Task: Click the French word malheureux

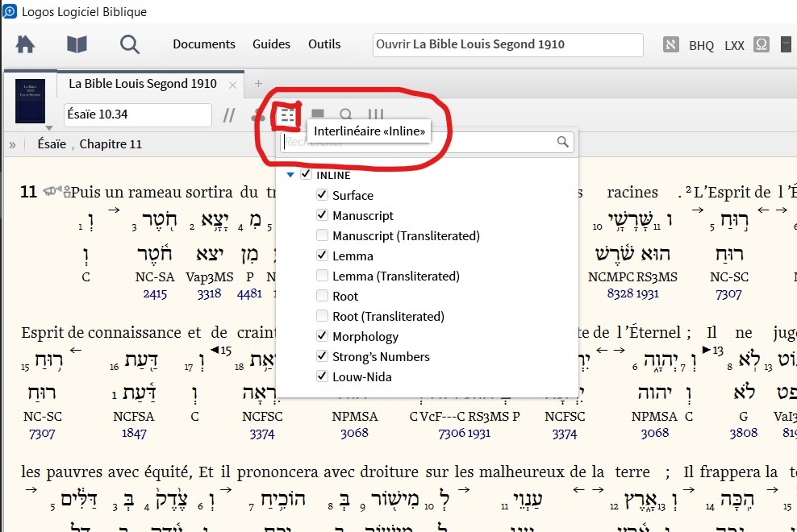Action: 521,472
